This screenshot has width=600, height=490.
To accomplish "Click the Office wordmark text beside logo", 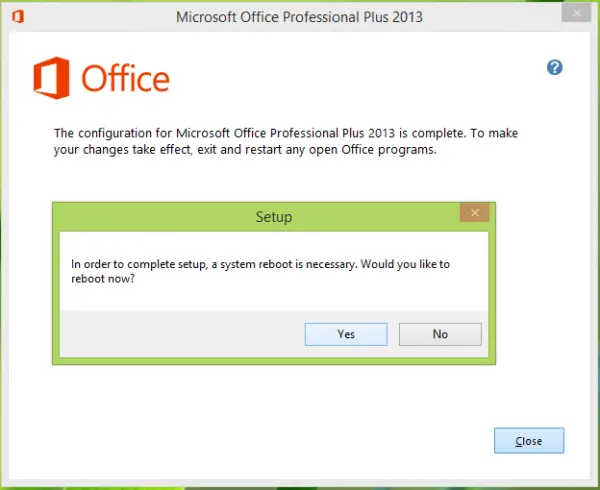I will (125, 79).
